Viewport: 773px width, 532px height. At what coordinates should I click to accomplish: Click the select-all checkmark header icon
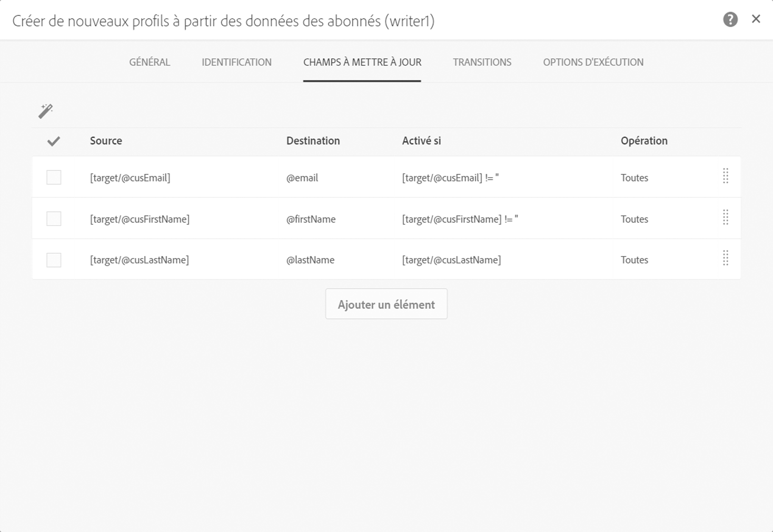(54, 141)
